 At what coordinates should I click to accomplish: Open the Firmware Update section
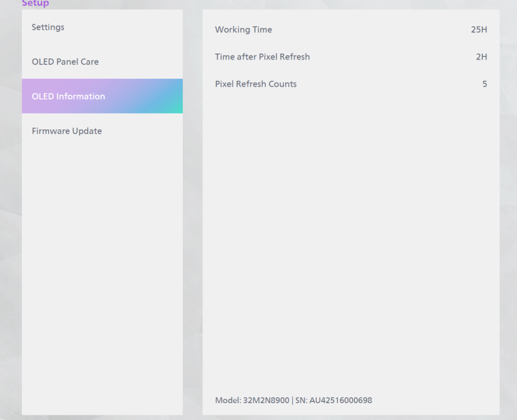point(67,131)
